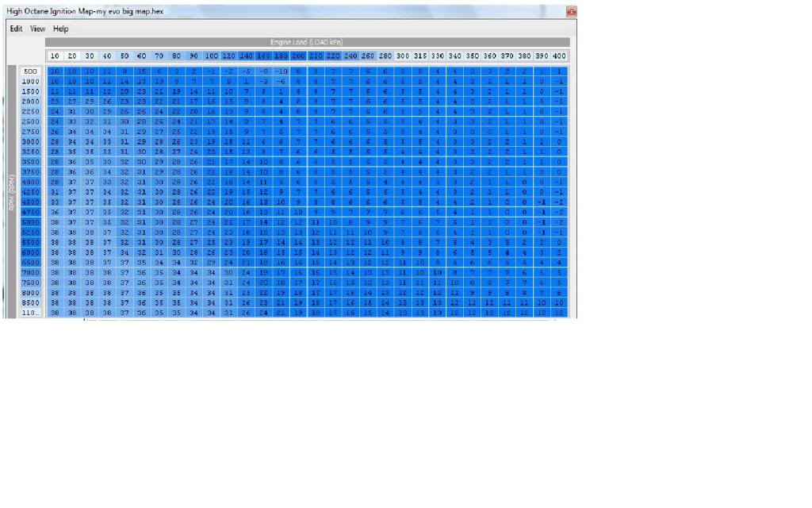812x508 pixels.
Task: Select the 5500 RPM row header
Action: click(x=31, y=242)
